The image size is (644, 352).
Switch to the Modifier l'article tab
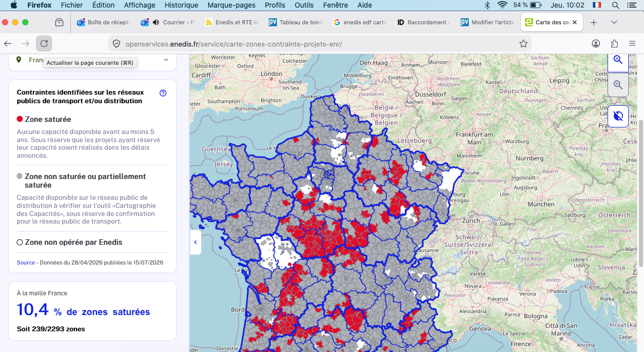click(487, 22)
